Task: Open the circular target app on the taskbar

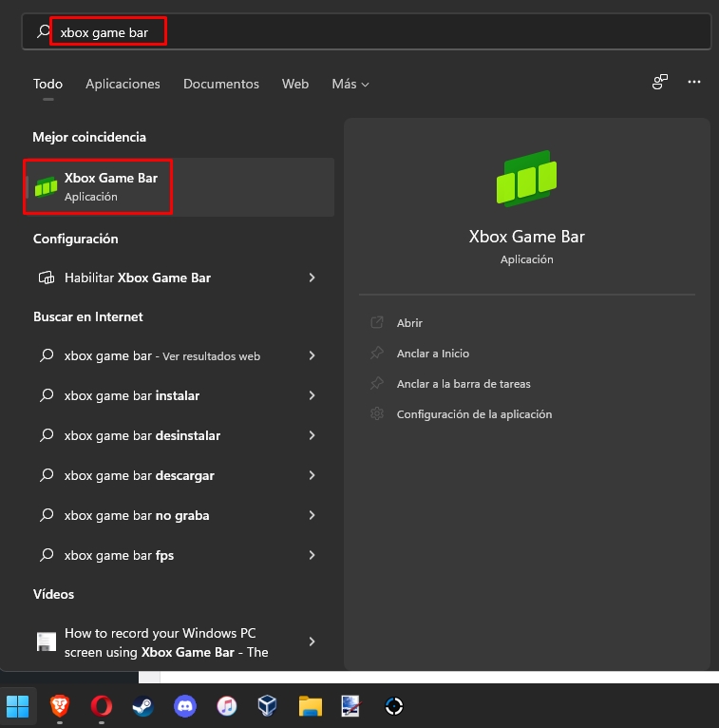Action: (394, 706)
